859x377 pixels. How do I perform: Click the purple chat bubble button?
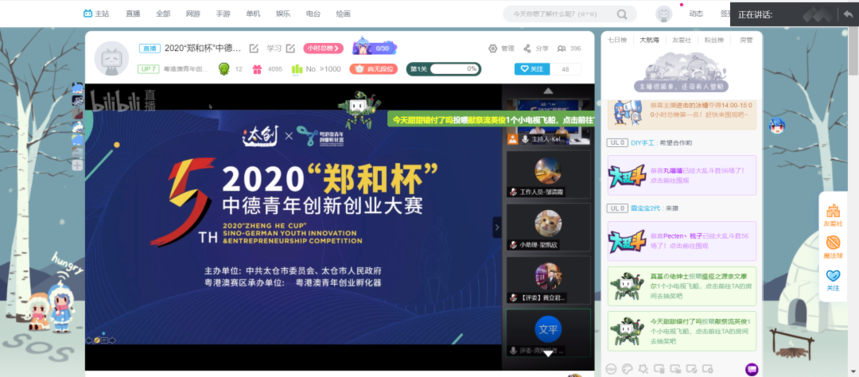coord(752,369)
